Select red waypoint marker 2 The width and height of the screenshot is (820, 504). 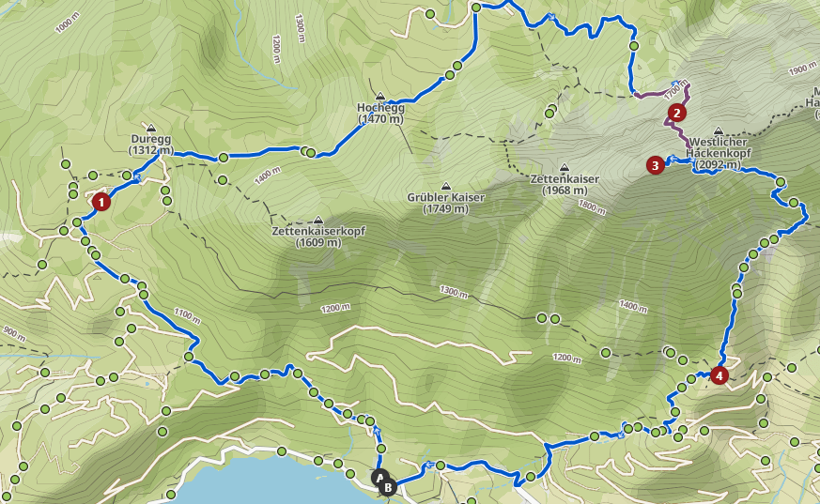(676, 113)
